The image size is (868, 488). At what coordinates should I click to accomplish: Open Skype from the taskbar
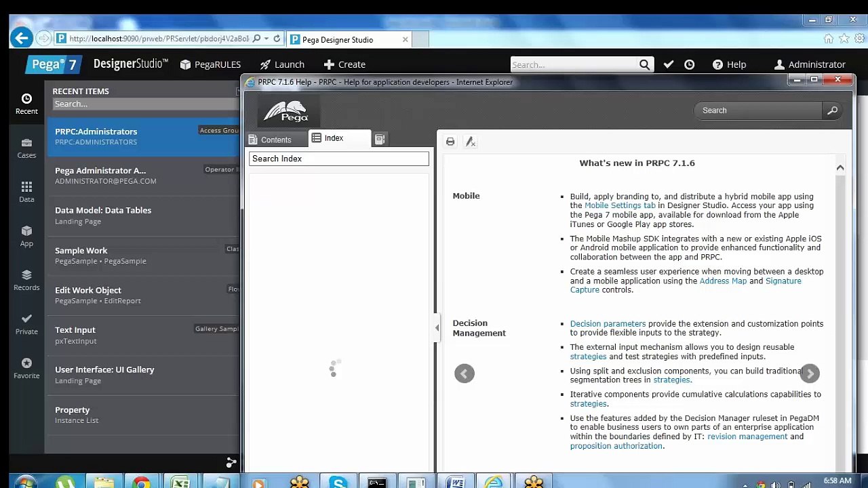coord(338,482)
